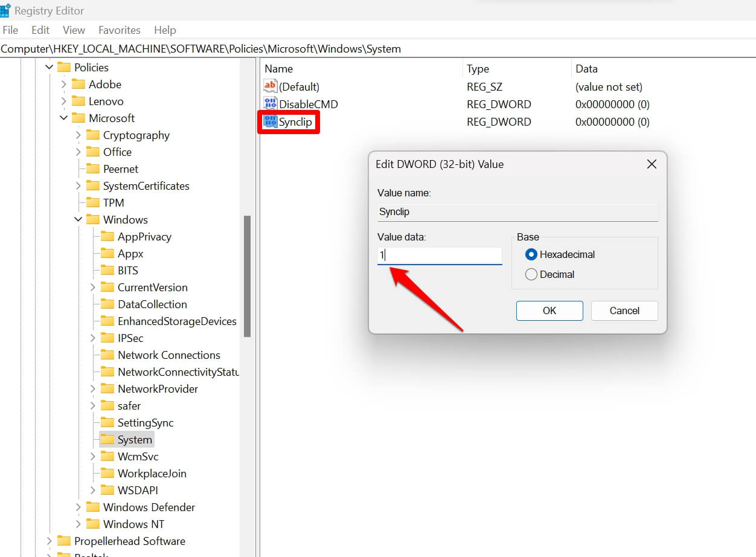The image size is (756, 557).
Task: Select the safer tree item
Action: tap(129, 405)
